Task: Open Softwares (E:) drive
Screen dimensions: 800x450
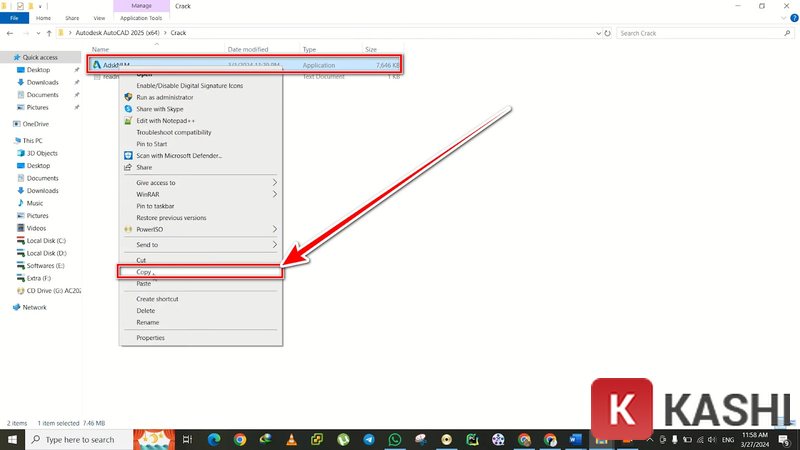Action: [45, 265]
